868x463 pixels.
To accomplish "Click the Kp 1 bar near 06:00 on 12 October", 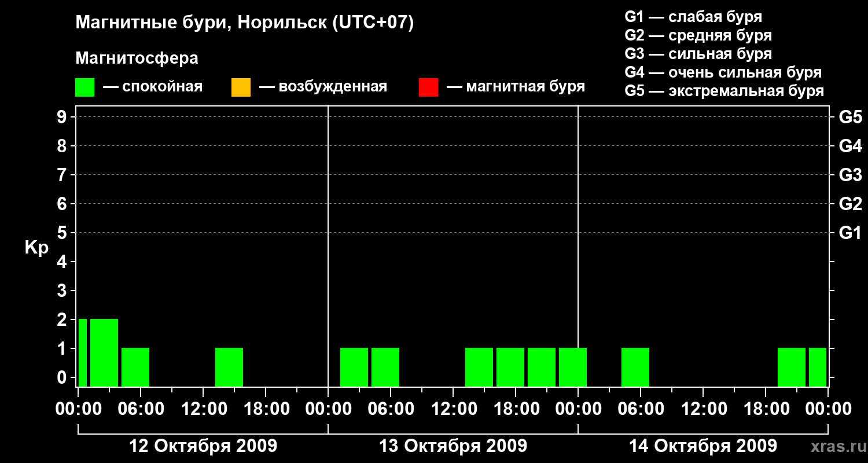I will click(135, 367).
